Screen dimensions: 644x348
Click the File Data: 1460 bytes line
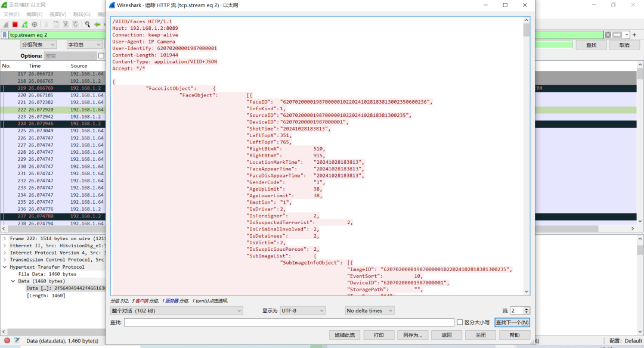(47, 274)
